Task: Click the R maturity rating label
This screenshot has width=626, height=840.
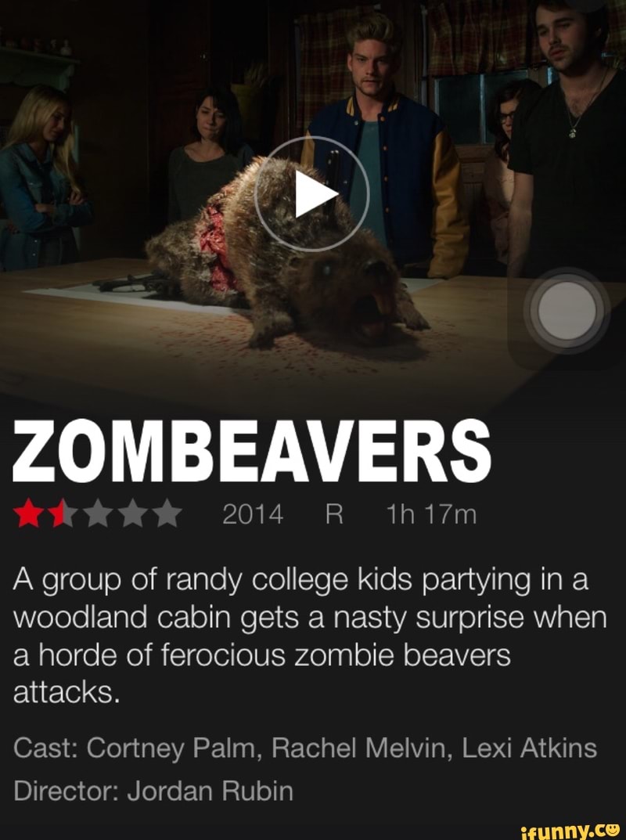Action: pyautogui.click(x=335, y=515)
